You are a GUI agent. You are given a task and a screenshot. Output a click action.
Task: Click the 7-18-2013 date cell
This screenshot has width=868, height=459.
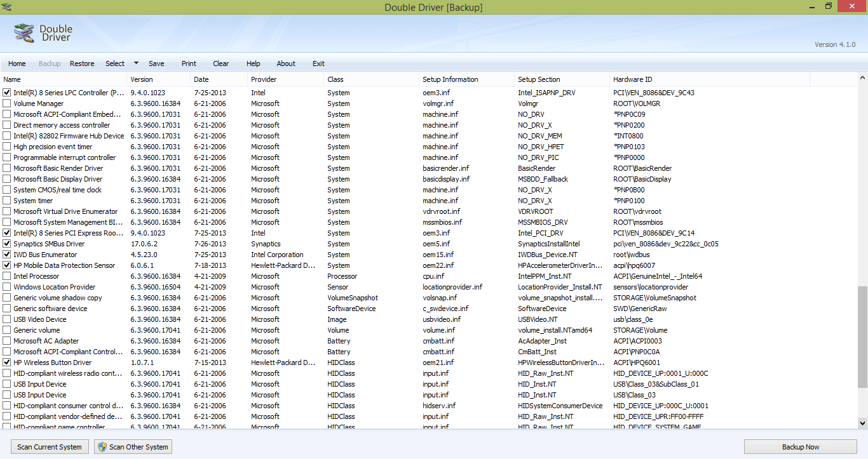[210, 265]
